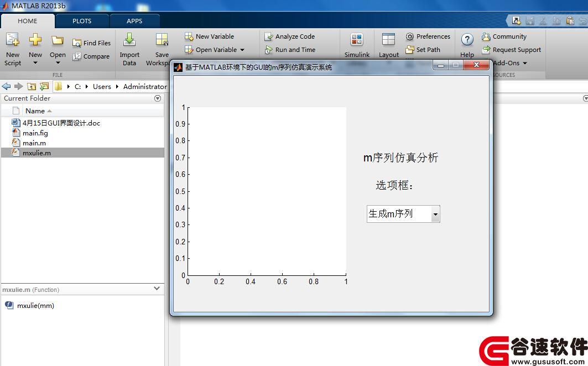This screenshot has width=588, height=366.
Task: Click the Paste quick access icon
Action: click(x=570, y=20)
